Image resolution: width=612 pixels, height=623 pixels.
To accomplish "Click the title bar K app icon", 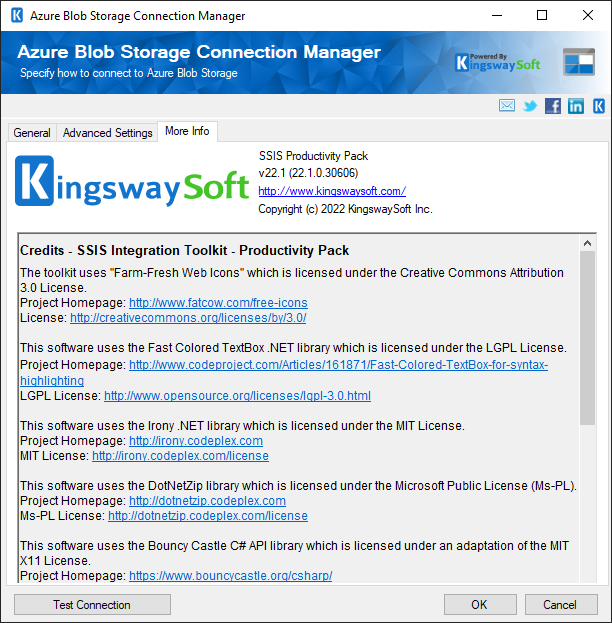I will click(17, 15).
